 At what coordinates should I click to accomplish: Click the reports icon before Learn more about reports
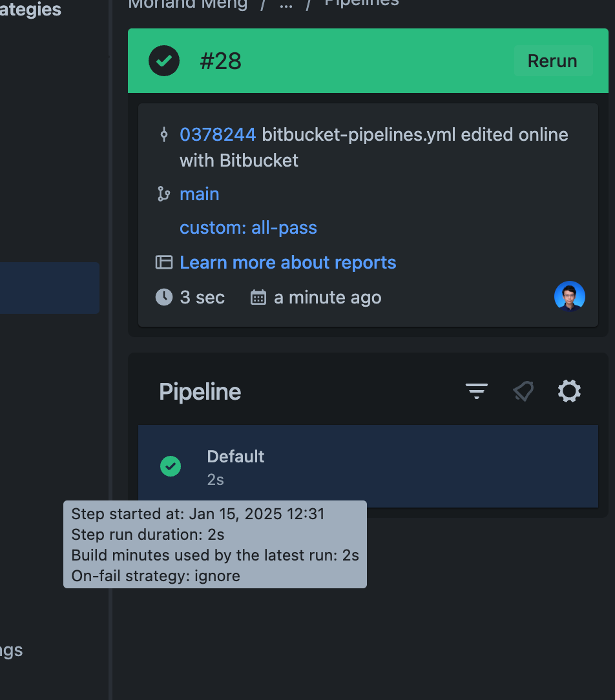164,262
